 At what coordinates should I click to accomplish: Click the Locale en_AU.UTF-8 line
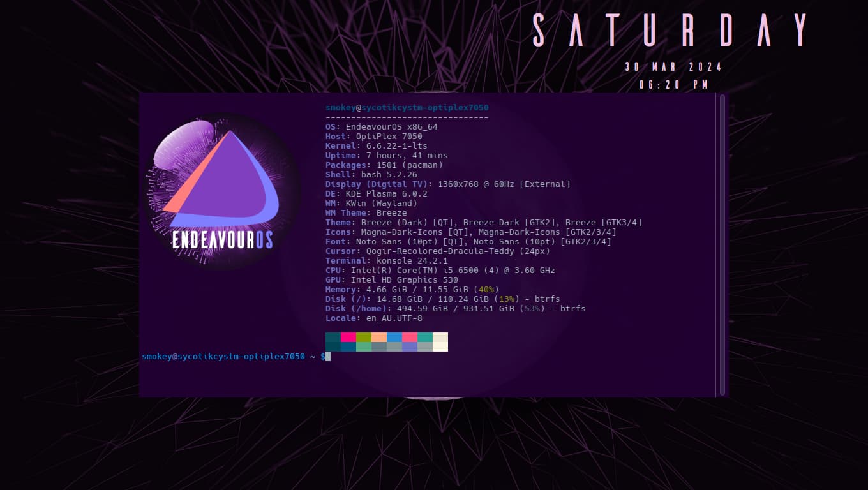click(373, 318)
